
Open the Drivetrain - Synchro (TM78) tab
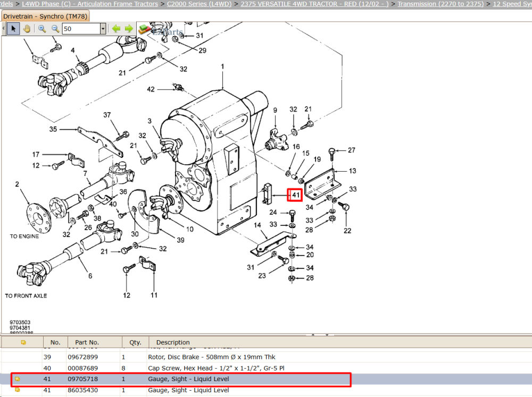(45, 16)
